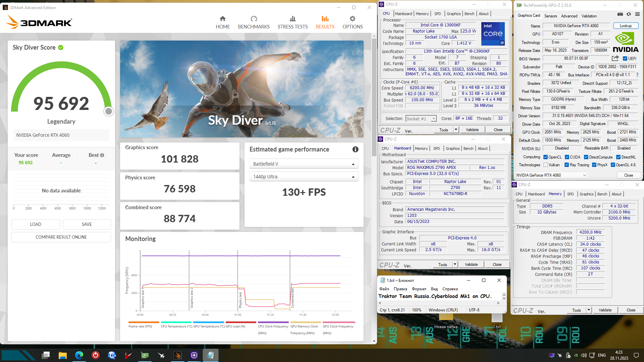
Task: Open the Файл menu in Notepad
Action: [x=384, y=289]
